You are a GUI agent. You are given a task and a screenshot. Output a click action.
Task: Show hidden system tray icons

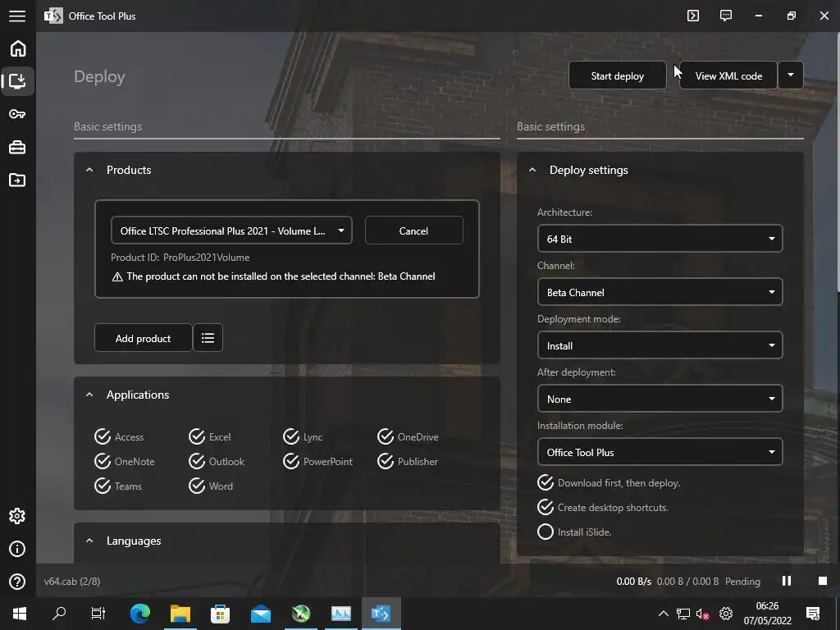663,614
